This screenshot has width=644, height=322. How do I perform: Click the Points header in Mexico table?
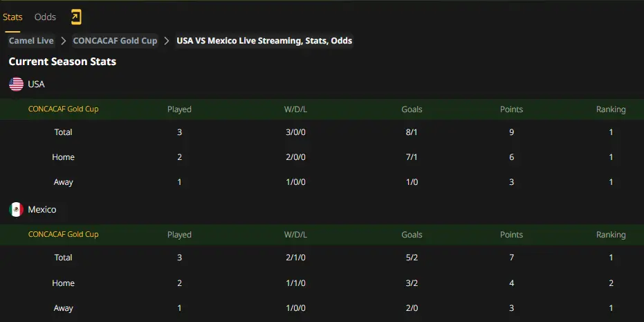[x=511, y=235]
